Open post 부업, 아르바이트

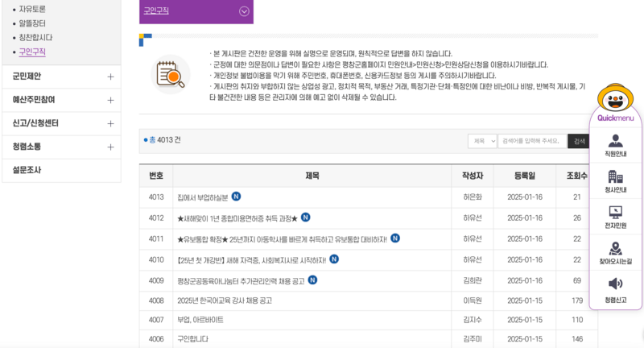tap(200, 320)
